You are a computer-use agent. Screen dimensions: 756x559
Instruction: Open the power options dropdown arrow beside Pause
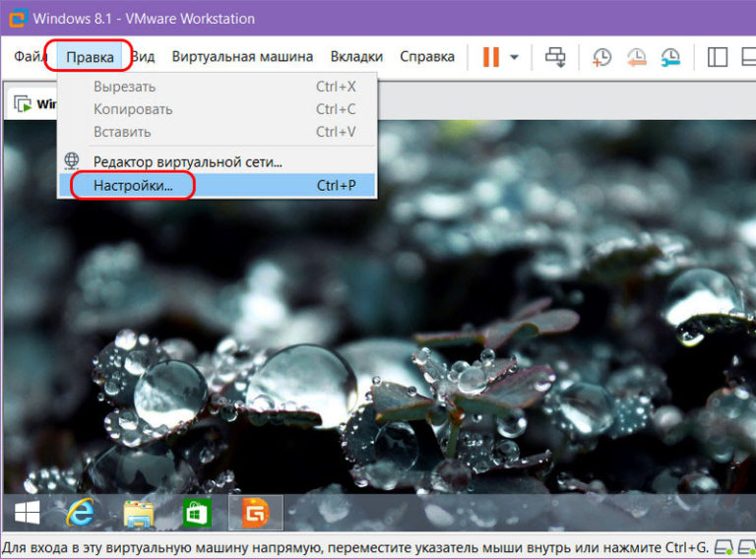514,57
